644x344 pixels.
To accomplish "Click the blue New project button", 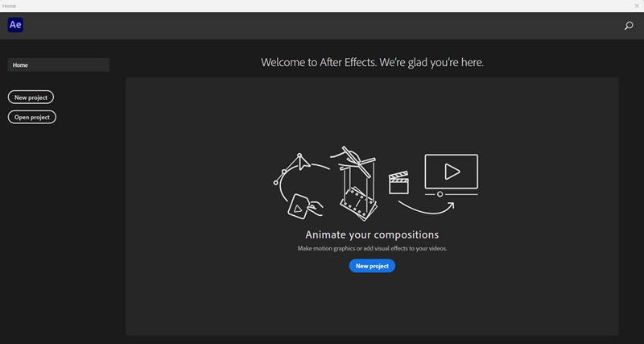I will click(x=372, y=266).
